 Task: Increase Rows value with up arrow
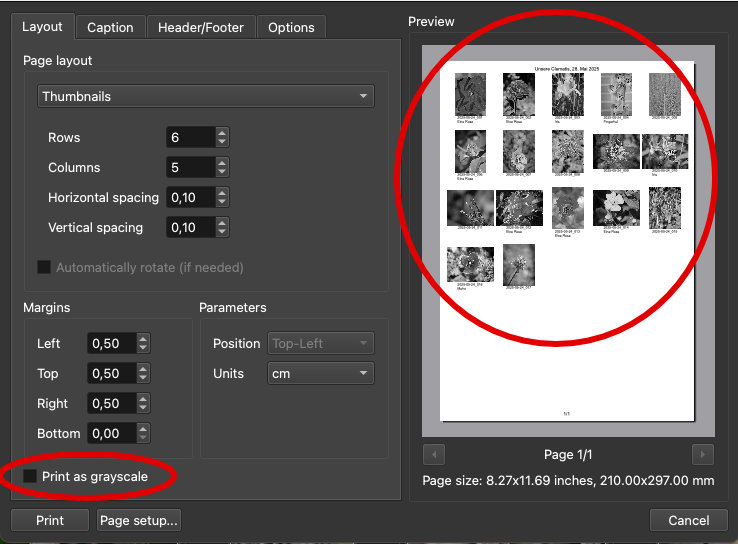[222, 133]
